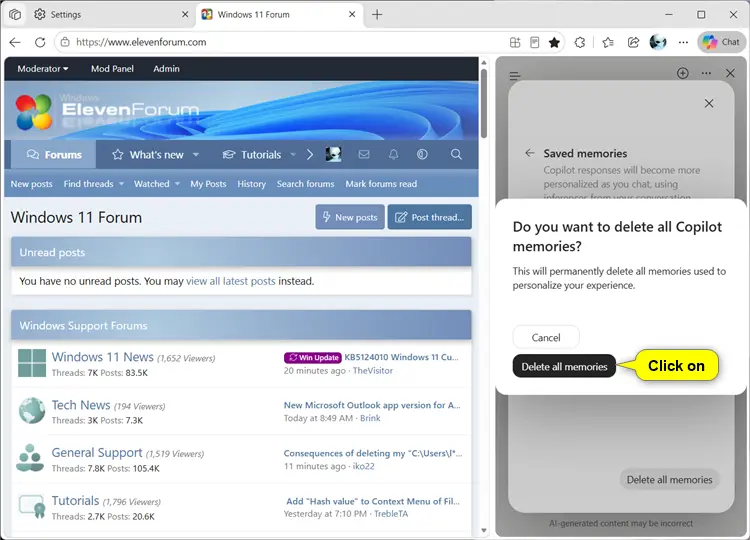Click the browser Back arrow
The image size is (750, 540).
(x=15, y=42)
